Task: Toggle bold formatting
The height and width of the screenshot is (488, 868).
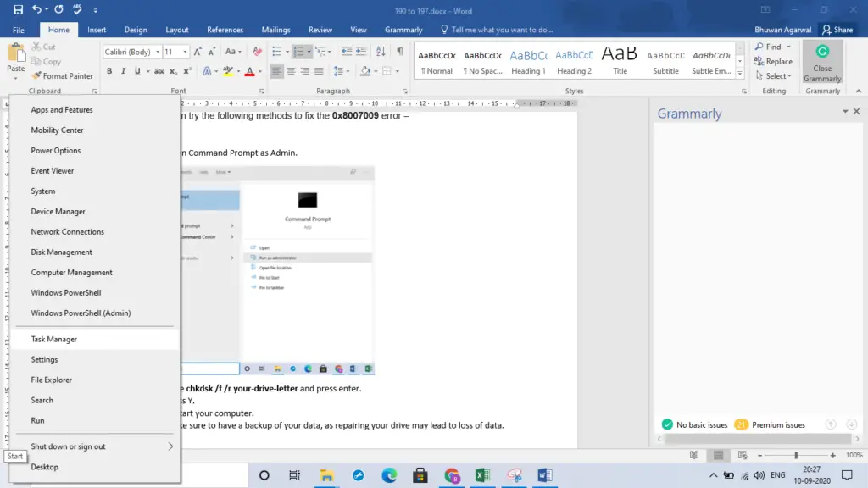Action: (109, 71)
